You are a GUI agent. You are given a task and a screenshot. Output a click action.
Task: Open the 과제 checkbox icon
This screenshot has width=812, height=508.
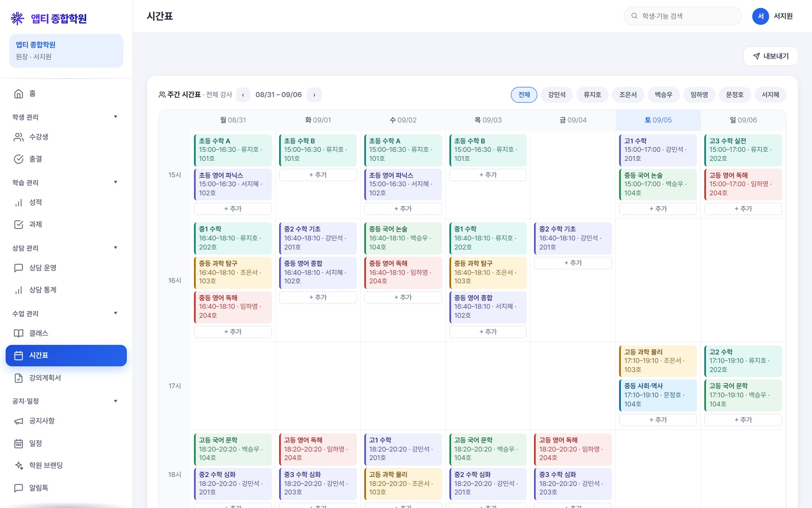pos(18,224)
